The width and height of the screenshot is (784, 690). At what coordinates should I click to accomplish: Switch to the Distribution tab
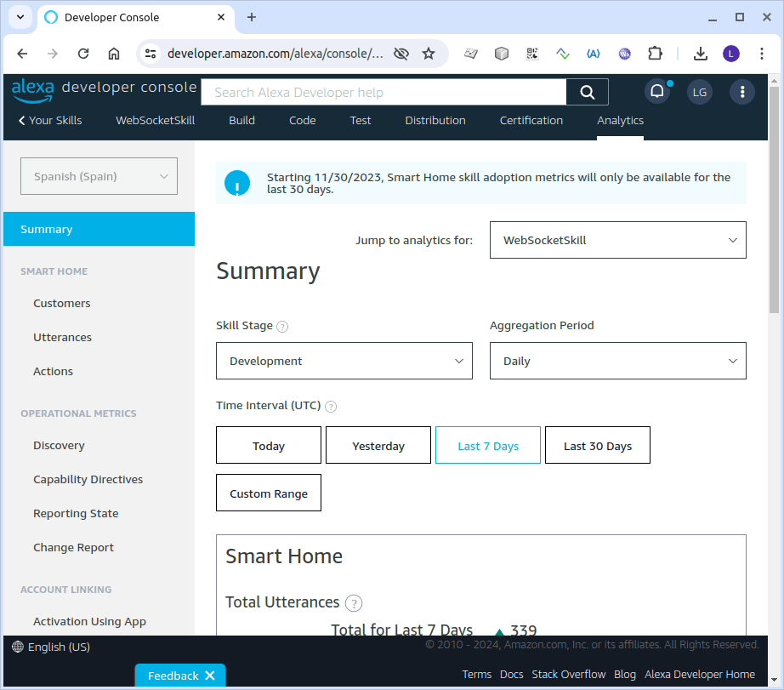coord(435,121)
